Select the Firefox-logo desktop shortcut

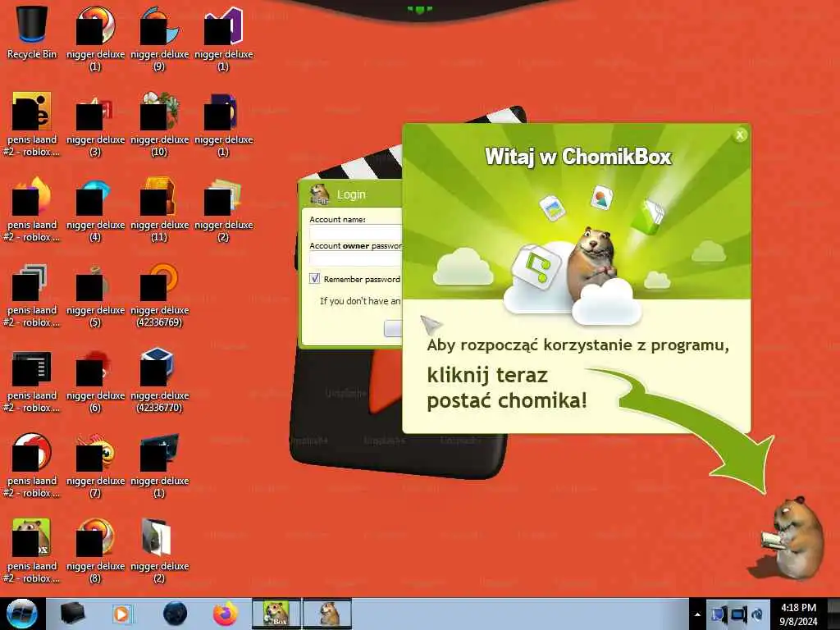click(32, 210)
